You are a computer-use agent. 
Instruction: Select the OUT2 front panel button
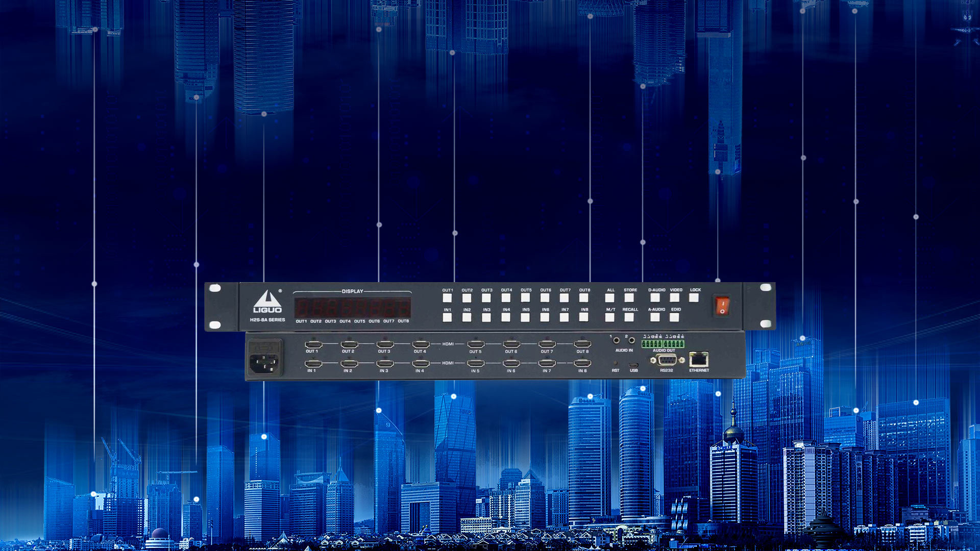(467, 298)
